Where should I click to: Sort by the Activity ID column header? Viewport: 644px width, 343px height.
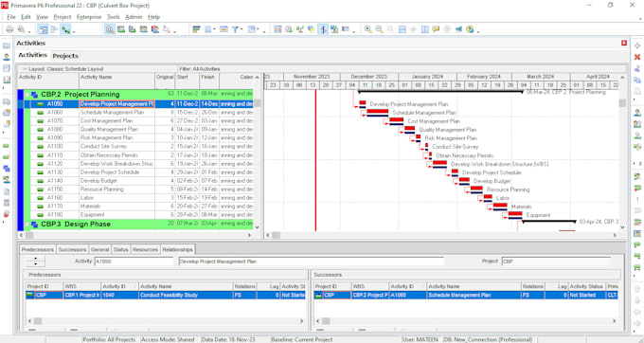coord(48,81)
